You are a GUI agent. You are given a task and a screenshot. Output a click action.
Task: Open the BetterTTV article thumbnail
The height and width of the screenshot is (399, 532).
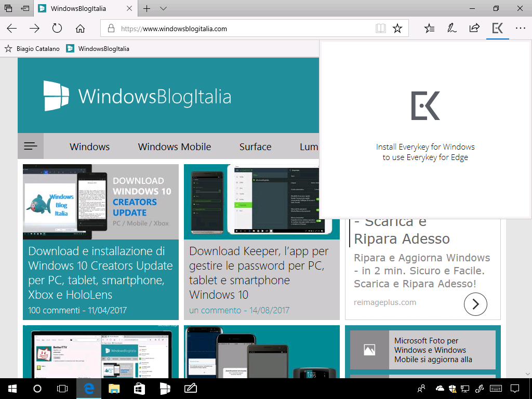(101, 352)
